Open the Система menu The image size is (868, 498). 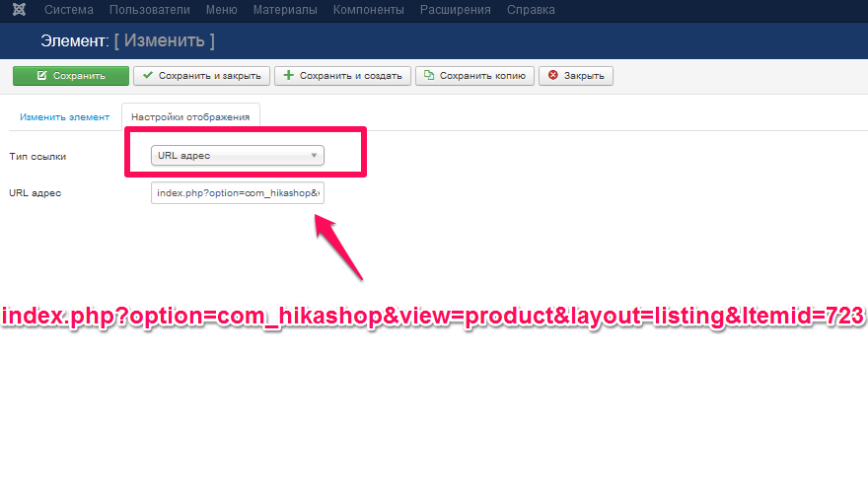69,10
